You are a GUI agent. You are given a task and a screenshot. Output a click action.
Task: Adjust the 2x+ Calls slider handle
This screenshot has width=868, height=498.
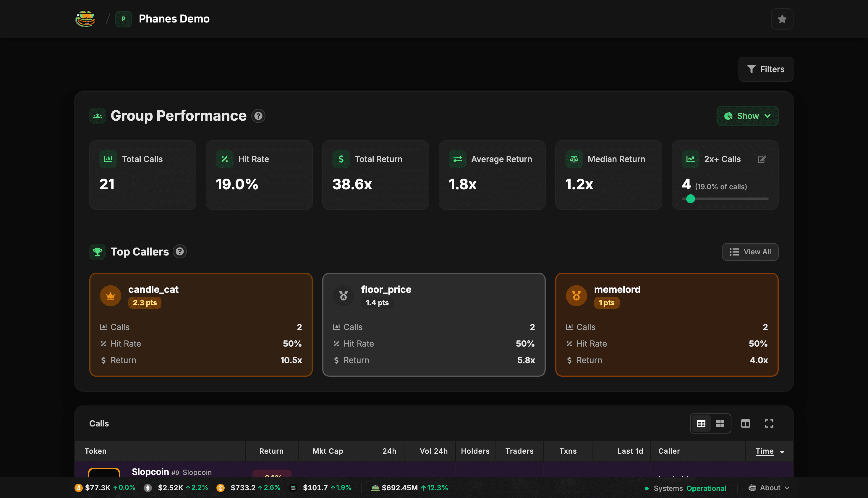click(x=690, y=198)
